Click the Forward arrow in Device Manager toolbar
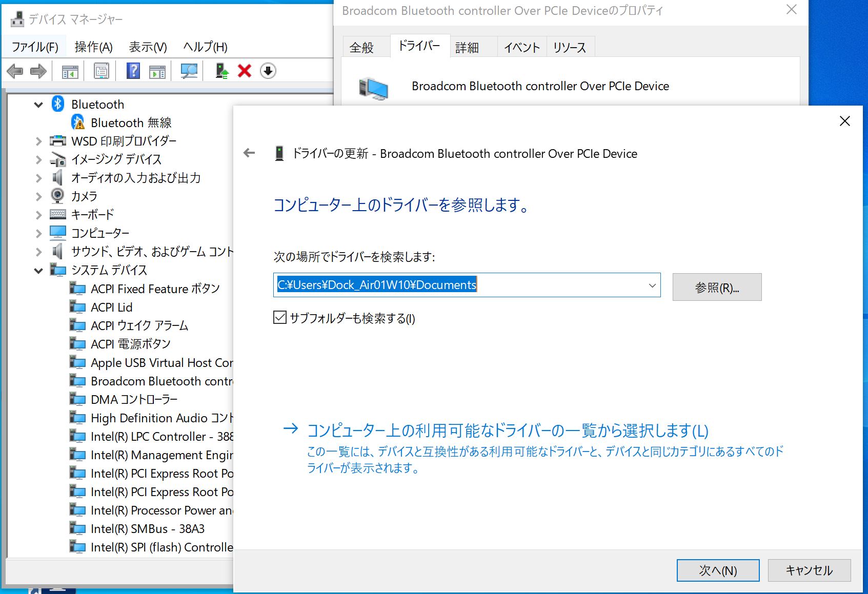This screenshot has height=594, width=868. point(38,71)
